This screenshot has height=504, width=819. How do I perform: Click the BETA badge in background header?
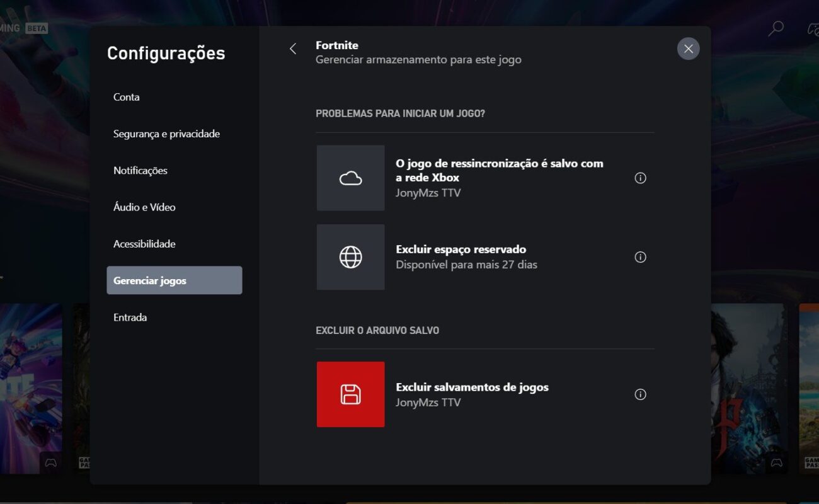(x=37, y=28)
